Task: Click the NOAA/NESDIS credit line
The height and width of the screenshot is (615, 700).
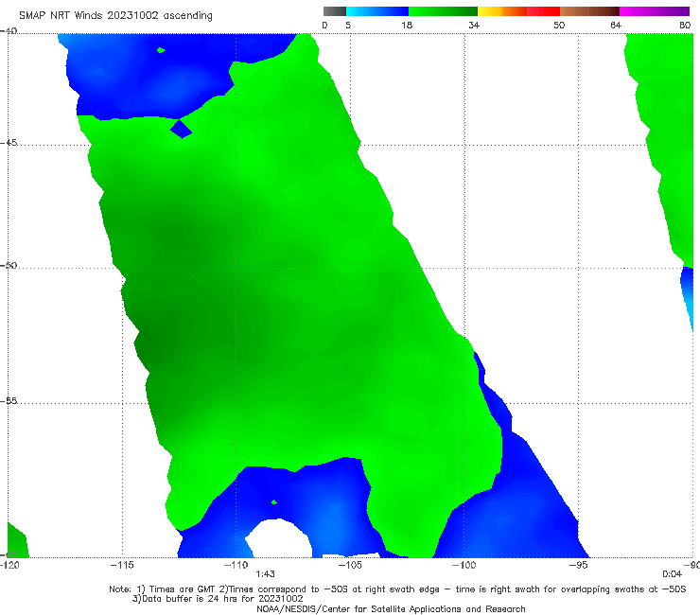Action: point(391,608)
